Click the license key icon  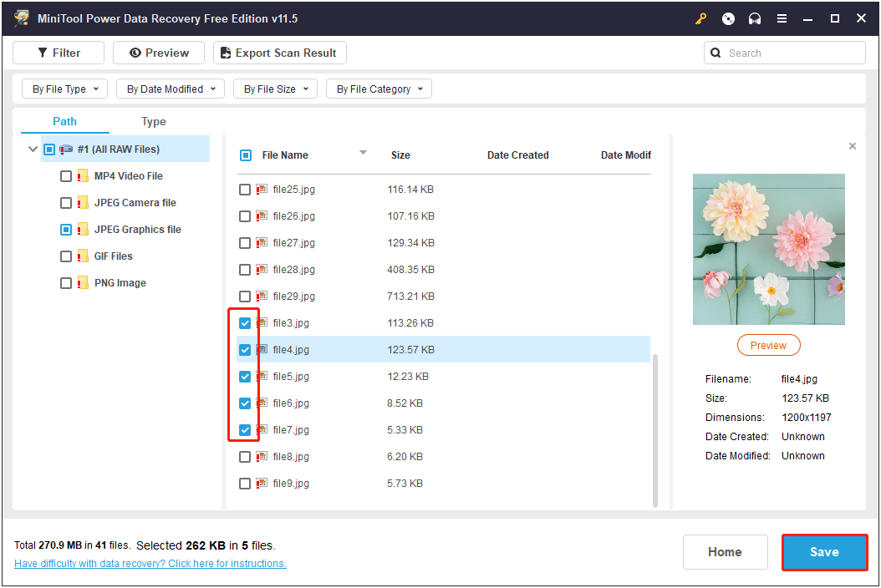[x=700, y=18]
